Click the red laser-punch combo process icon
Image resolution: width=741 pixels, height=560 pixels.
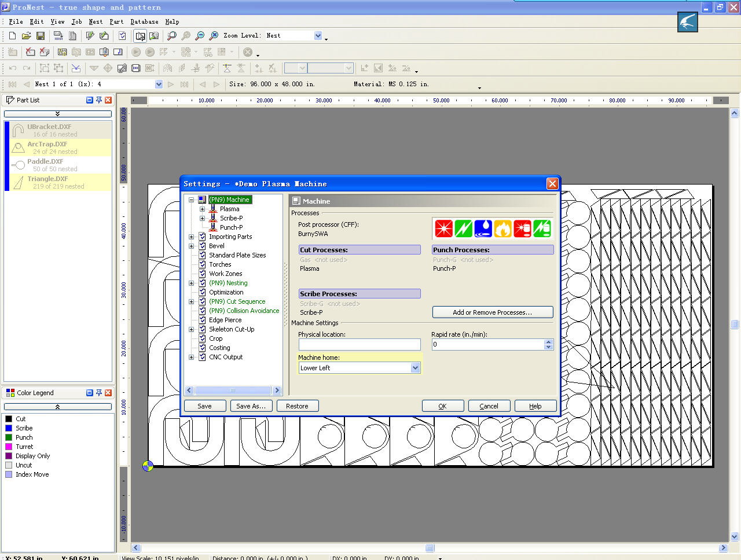tap(523, 229)
